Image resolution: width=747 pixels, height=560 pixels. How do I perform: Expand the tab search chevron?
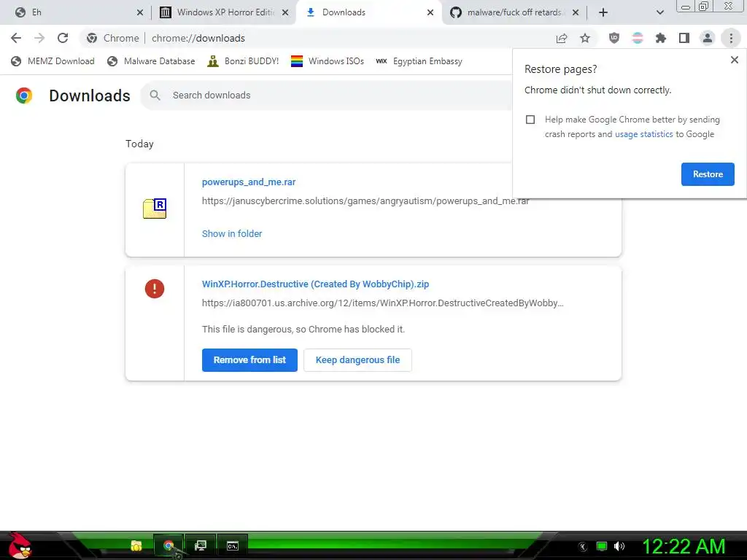[659, 12]
